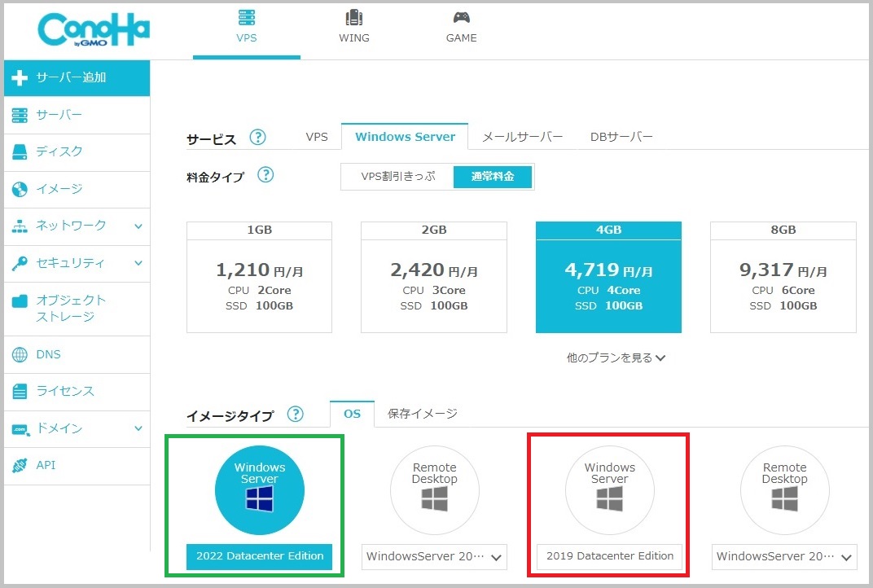The height and width of the screenshot is (588, 873).
Task: Select last Remote Desktop image circle
Action: tap(784, 490)
